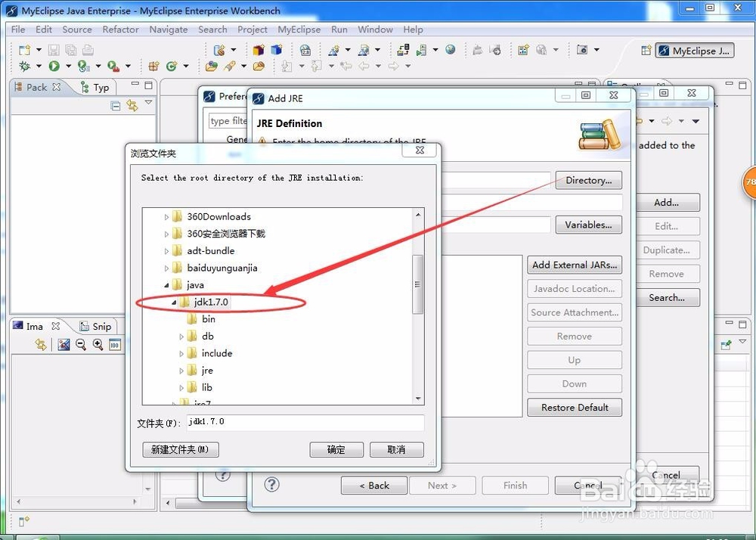Viewport: 756px width, 540px height.
Task: Collapse the java folder node
Action: 166,285
